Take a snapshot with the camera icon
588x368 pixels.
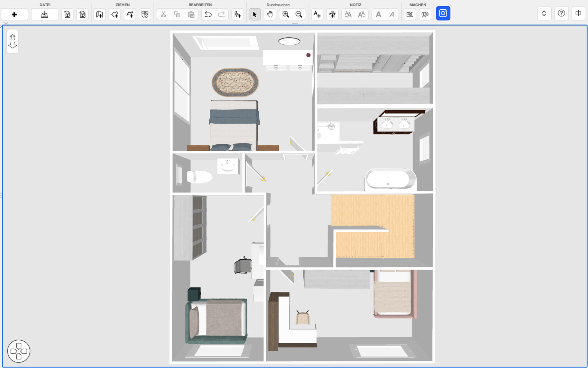click(410, 15)
